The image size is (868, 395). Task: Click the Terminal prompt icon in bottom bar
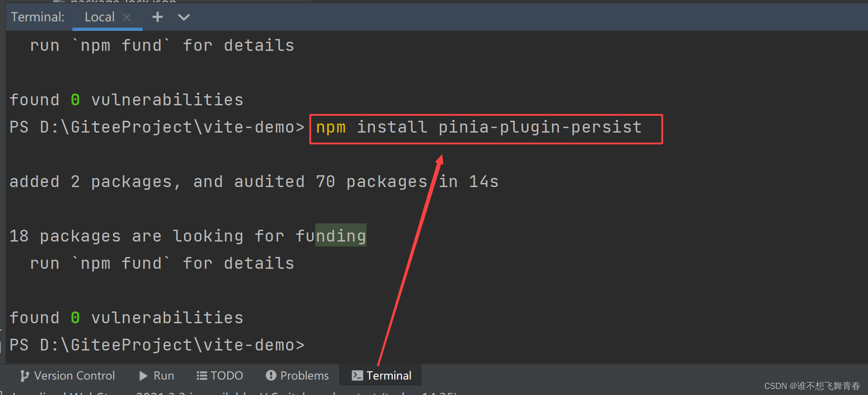point(357,375)
